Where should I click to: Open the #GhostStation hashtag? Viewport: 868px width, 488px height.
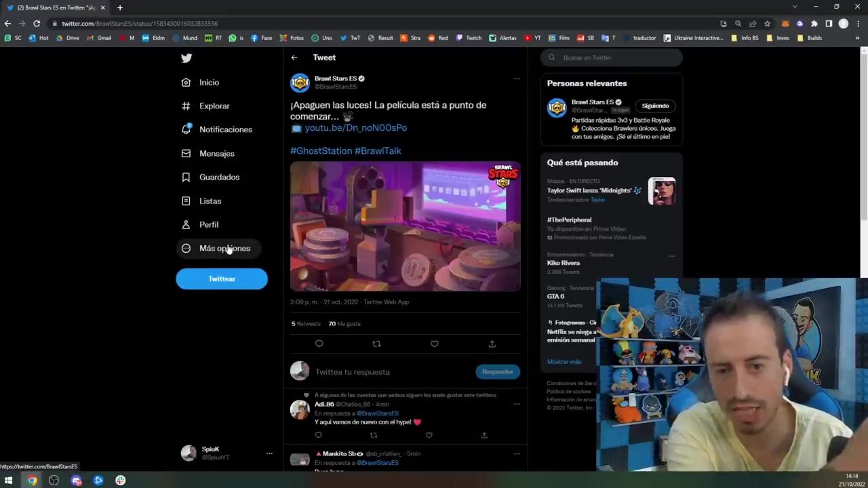[321, 150]
